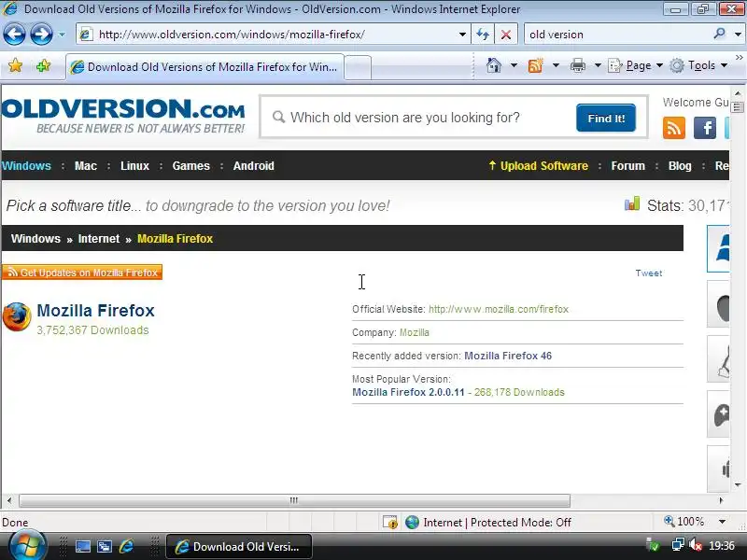Click the Internet zone globe icon
The height and width of the screenshot is (560, 747).
click(x=412, y=523)
